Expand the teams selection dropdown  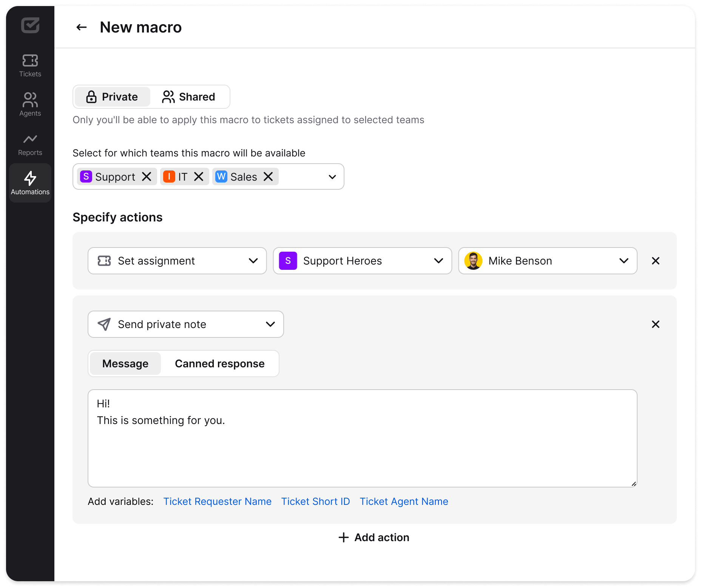pyautogui.click(x=332, y=177)
